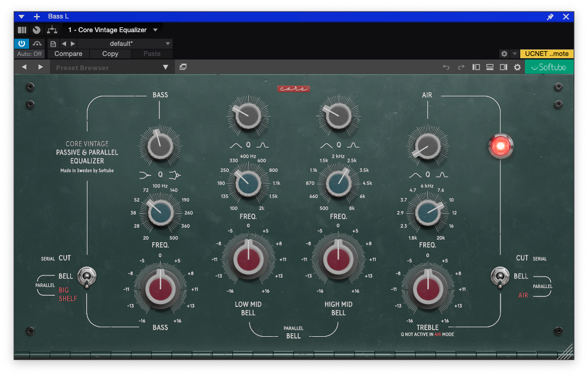Toggle the bottom panel layout icon
Image resolution: width=588 pixels, height=376 pixels.
point(490,67)
